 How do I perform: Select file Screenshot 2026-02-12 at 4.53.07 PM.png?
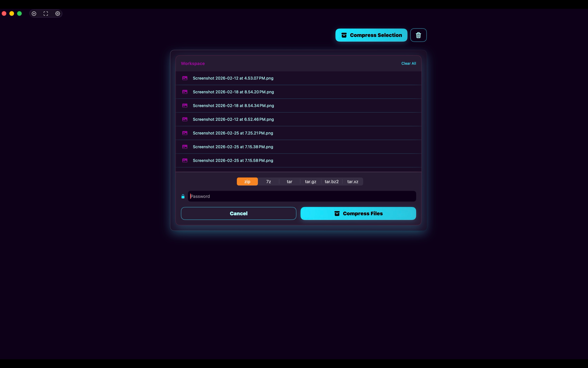tap(298, 78)
